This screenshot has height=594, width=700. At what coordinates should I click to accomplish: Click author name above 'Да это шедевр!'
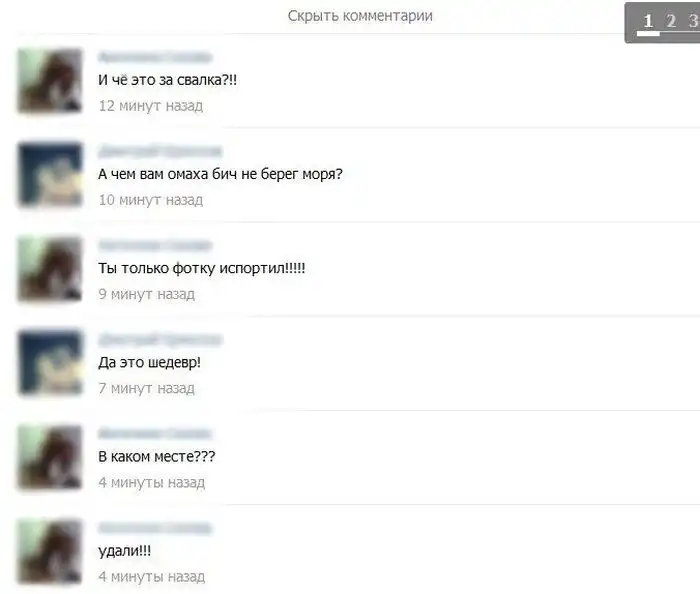(160, 340)
